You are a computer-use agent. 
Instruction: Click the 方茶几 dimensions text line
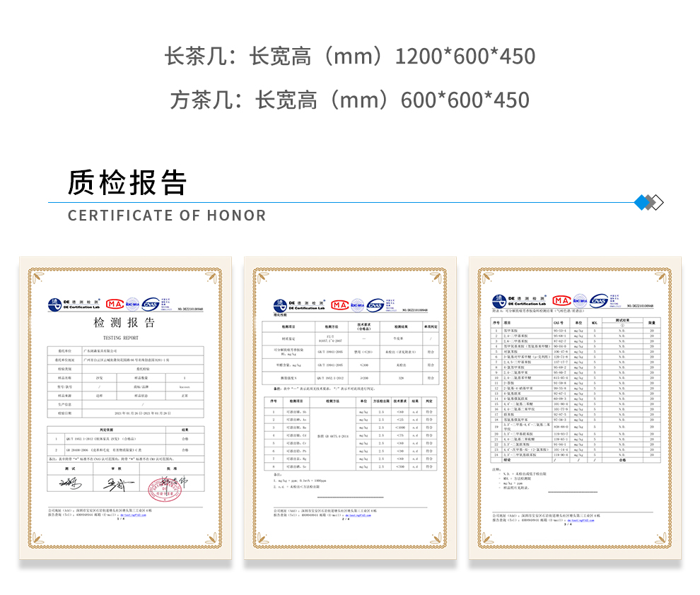349,100
